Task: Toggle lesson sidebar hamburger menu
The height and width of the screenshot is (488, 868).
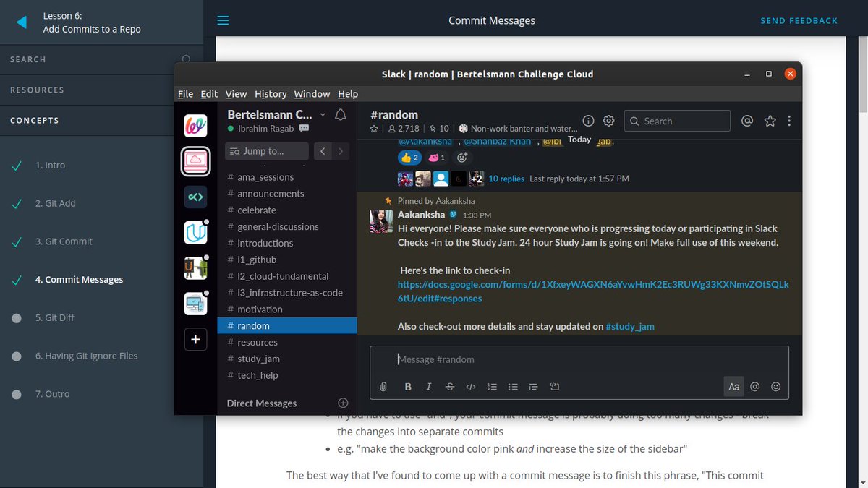Action: click(x=223, y=21)
